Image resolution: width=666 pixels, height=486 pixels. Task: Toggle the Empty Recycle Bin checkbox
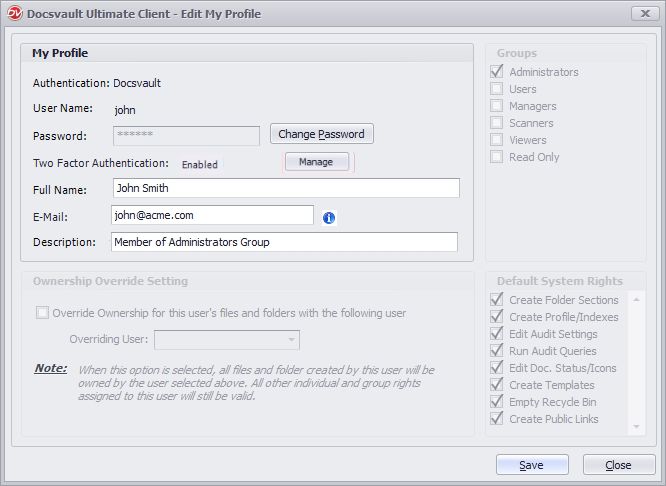click(x=497, y=402)
